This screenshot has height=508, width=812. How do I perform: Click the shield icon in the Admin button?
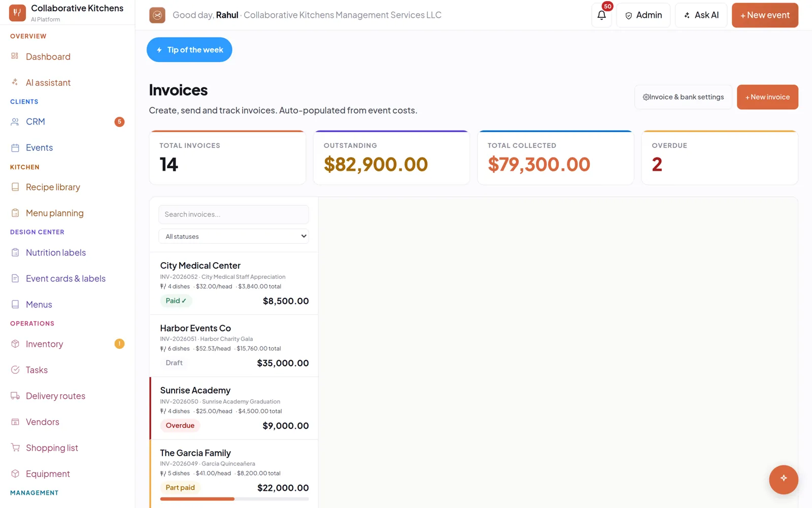point(628,15)
